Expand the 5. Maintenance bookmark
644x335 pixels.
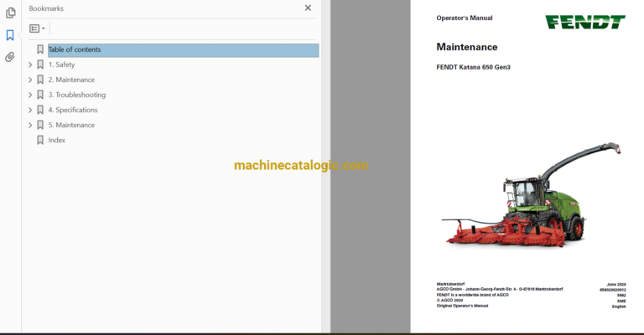[30, 126]
